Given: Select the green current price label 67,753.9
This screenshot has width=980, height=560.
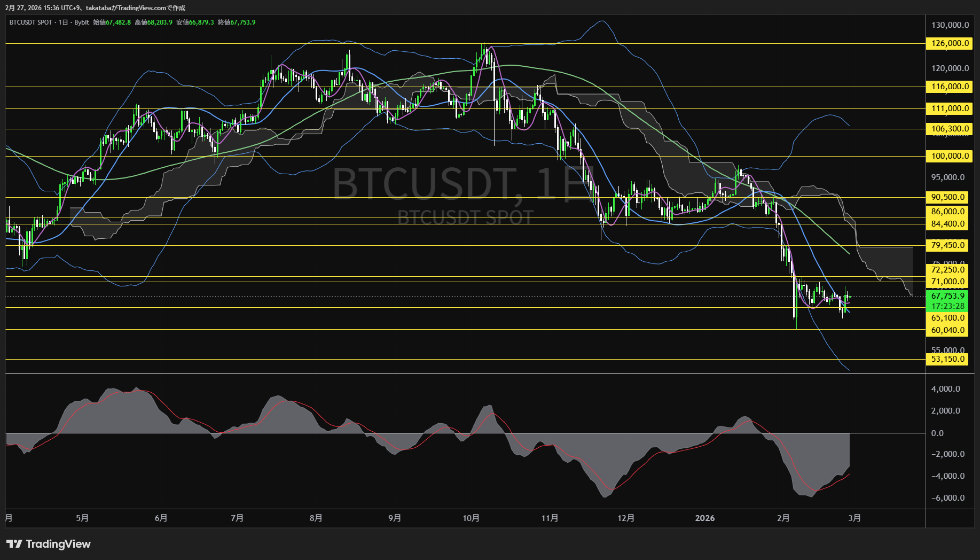Looking at the screenshot, I should pos(947,295).
